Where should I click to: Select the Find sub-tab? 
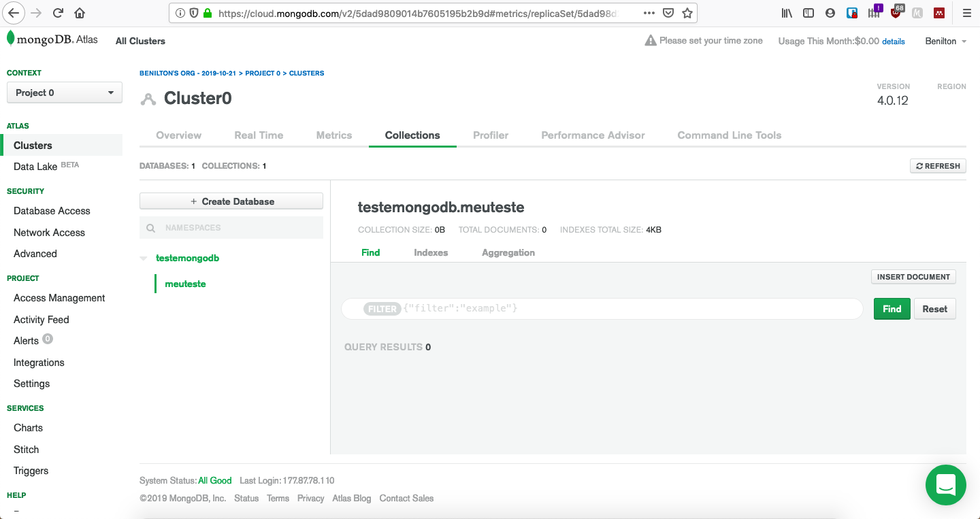pos(371,252)
